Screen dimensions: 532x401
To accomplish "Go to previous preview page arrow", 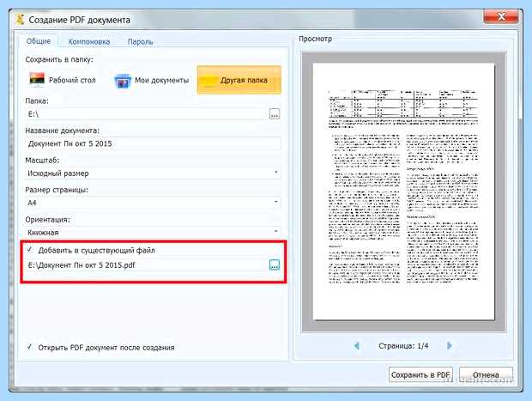I will point(357,346).
